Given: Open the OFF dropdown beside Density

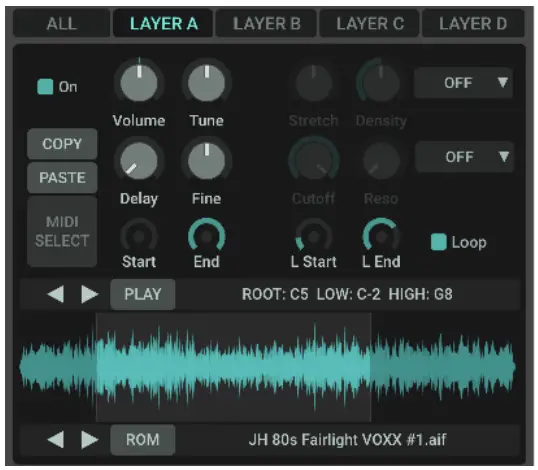Looking at the screenshot, I should [x=463, y=83].
